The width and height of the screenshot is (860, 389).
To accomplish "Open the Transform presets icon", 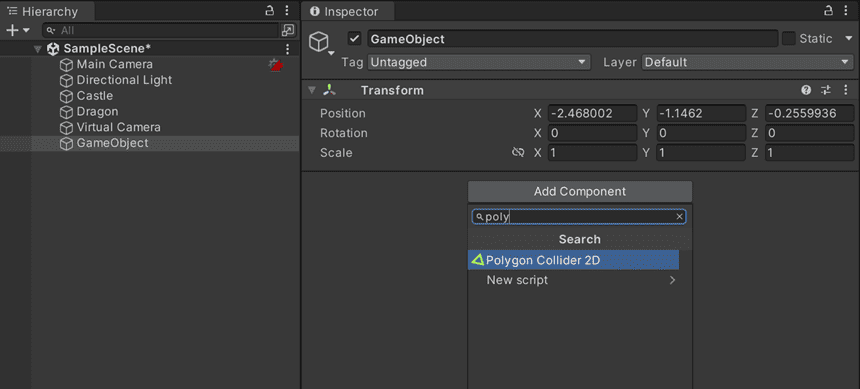I will tap(826, 90).
